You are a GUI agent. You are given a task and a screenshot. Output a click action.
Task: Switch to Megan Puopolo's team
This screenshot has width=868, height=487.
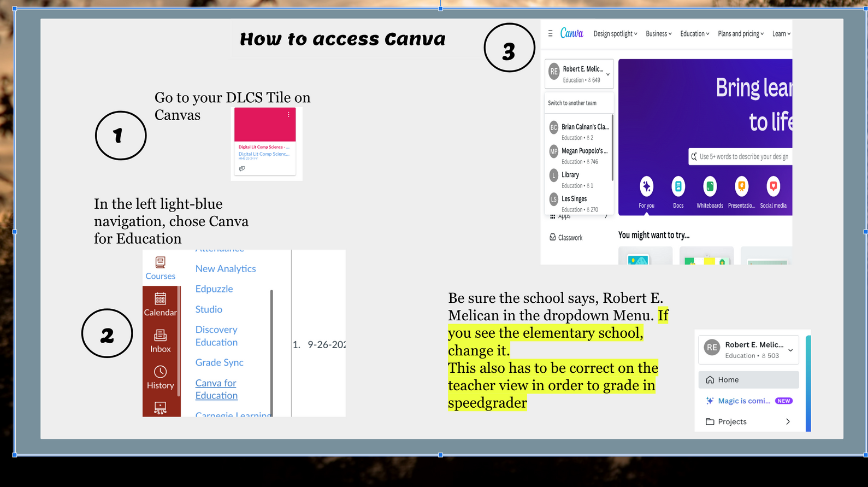579,156
